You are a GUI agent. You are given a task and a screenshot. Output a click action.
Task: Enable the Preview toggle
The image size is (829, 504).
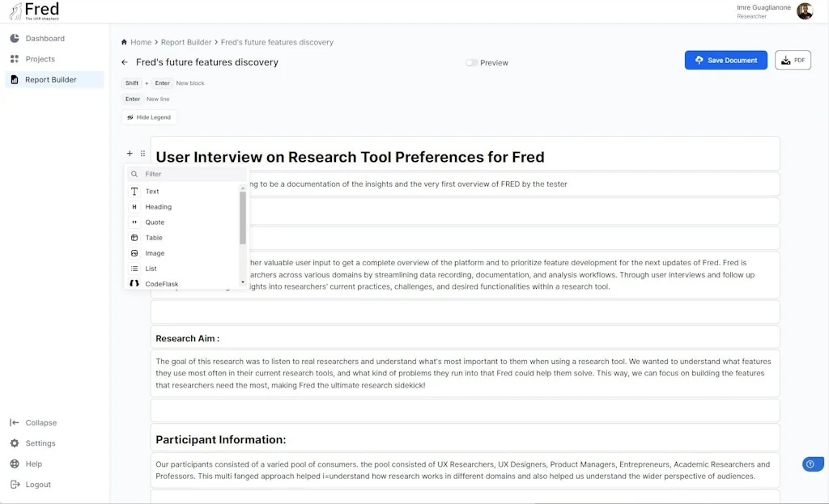click(470, 62)
